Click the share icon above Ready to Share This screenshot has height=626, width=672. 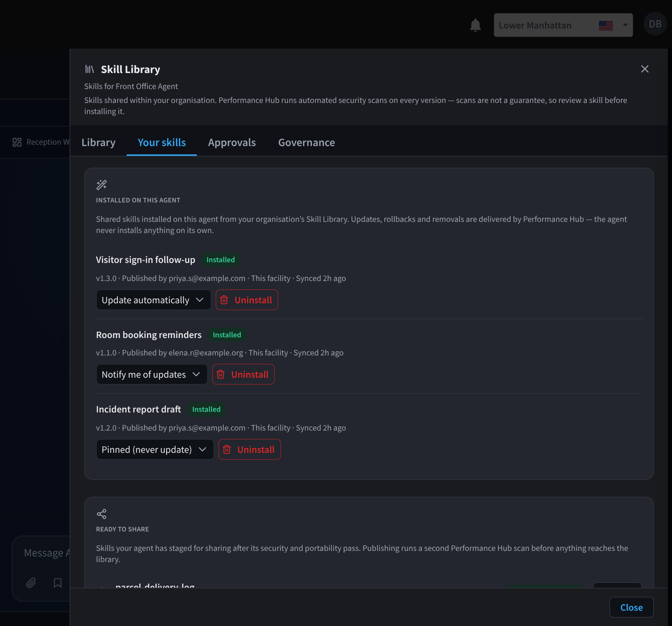pyautogui.click(x=102, y=514)
